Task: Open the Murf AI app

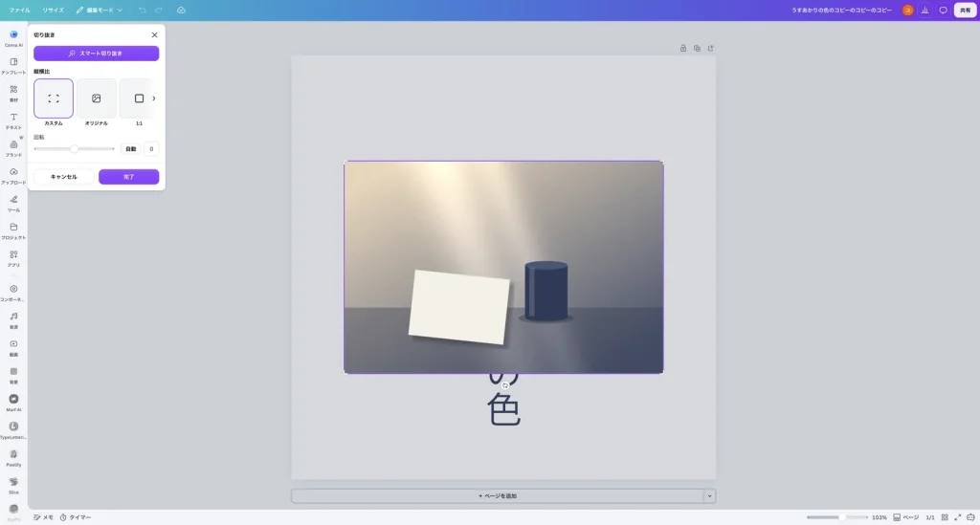Action: [13, 402]
